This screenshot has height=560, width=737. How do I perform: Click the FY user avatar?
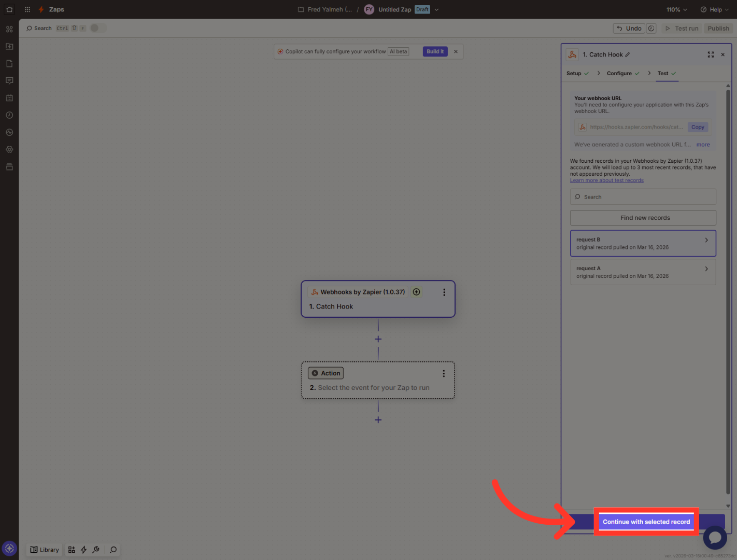[369, 9]
